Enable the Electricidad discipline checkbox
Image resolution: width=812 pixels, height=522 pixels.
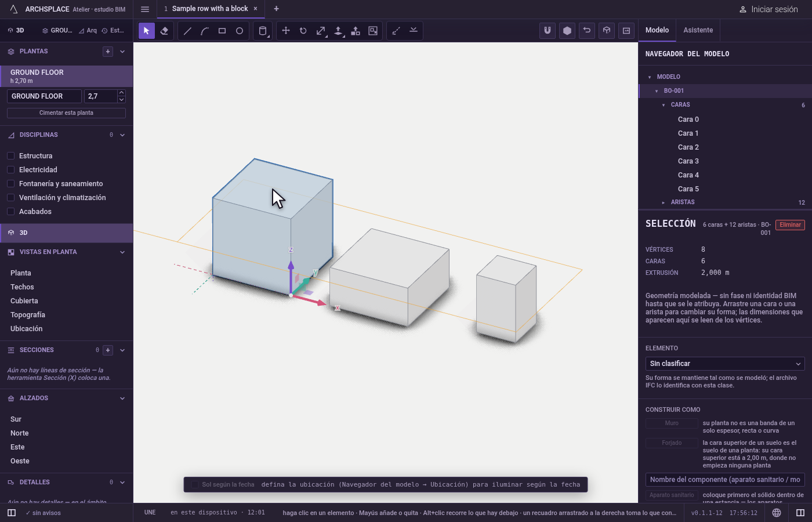(x=10, y=169)
